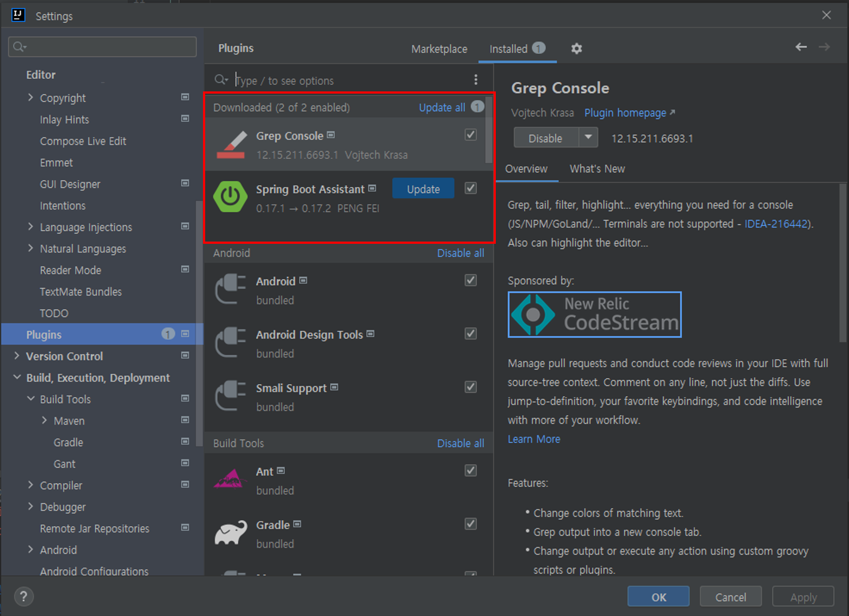This screenshot has width=849, height=616.
Task: Click the Spring Boot Assistant power icon
Action: tap(230, 196)
